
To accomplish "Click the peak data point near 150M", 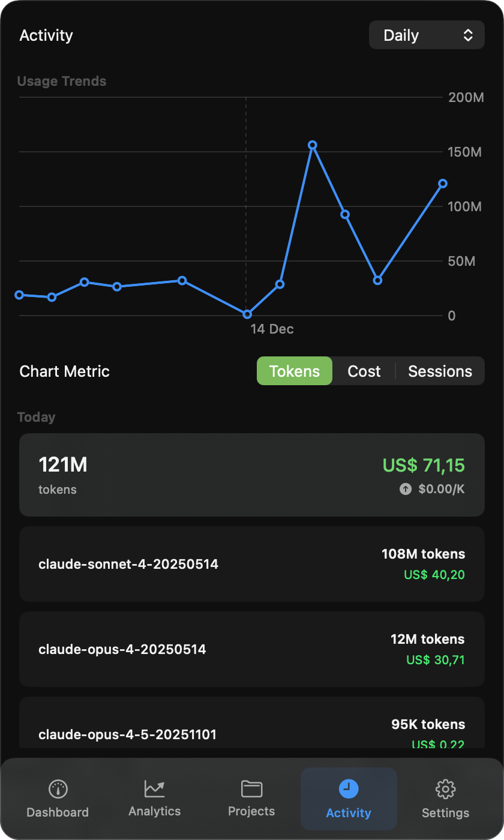I will point(313,145).
